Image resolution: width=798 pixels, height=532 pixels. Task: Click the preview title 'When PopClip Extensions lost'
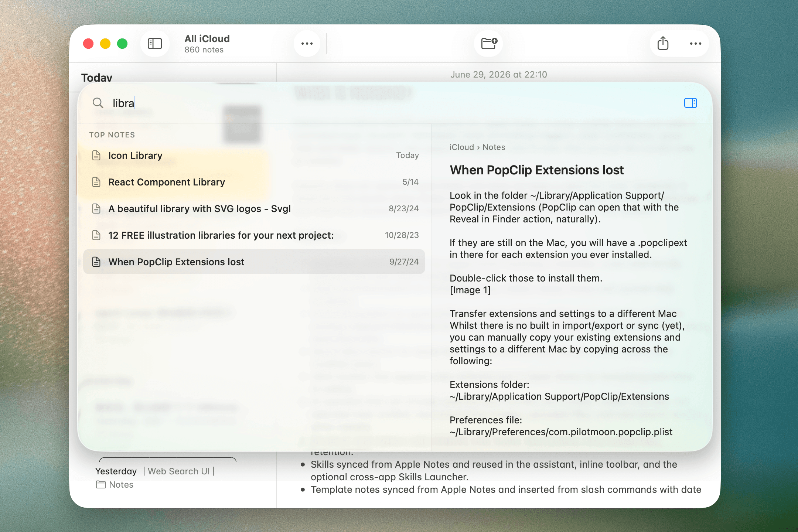(x=536, y=170)
